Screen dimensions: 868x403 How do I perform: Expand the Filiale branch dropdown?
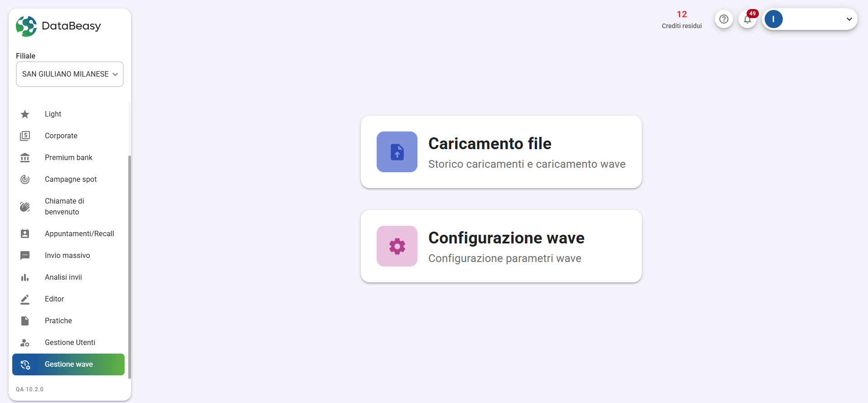115,74
